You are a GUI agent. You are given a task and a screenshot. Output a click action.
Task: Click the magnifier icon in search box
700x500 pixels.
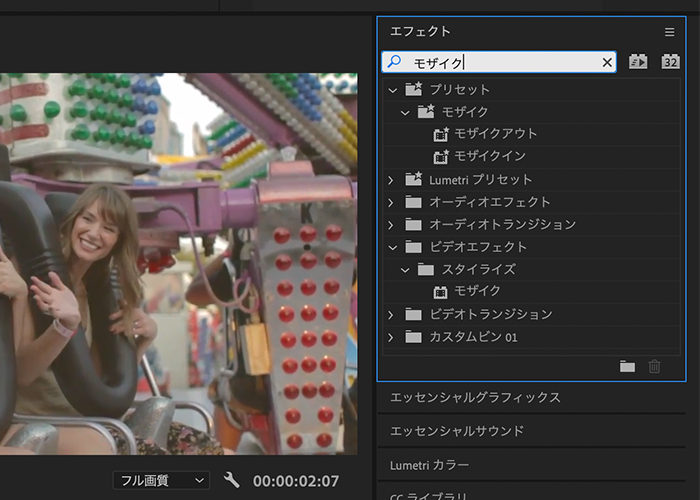tap(394, 62)
